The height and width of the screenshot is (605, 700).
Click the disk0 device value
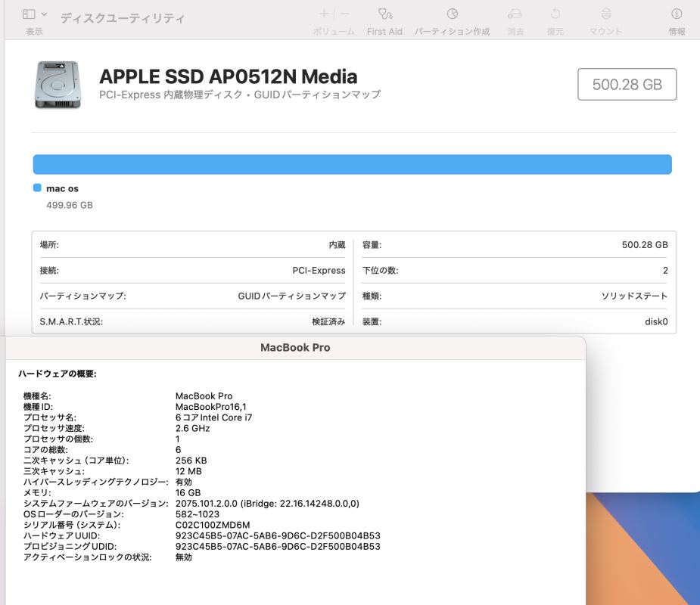[x=656, y=321]
